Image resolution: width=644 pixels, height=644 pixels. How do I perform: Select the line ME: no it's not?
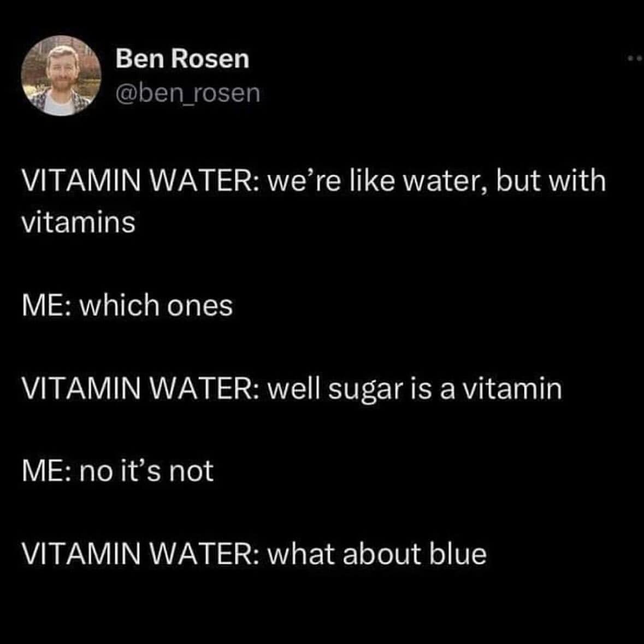pos(117,469)
